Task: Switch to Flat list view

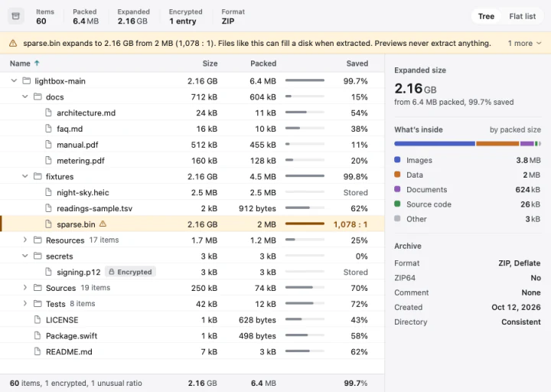Action: pos(522,16)
